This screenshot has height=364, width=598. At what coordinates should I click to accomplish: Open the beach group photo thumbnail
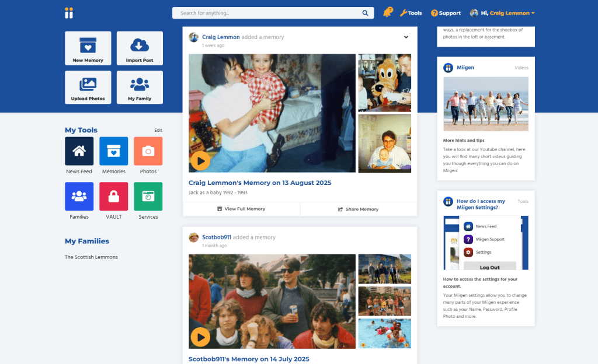[385, 301]
